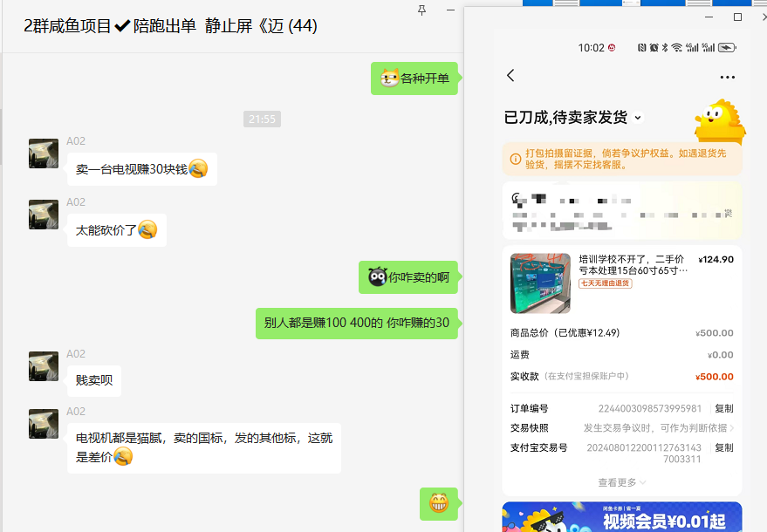Click the '各种开单' green message bubble
Viewport: 767px width, 532px height.
(414, 78)
